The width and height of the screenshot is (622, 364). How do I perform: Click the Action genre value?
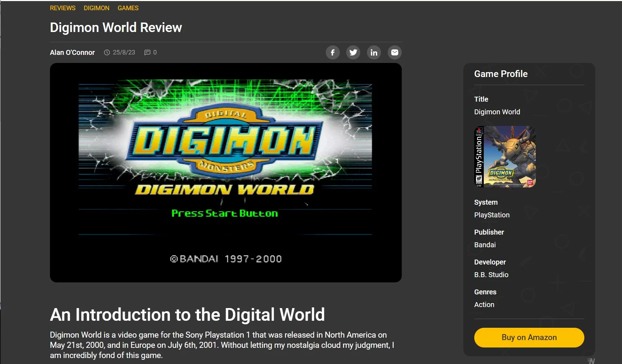point(484,305)
